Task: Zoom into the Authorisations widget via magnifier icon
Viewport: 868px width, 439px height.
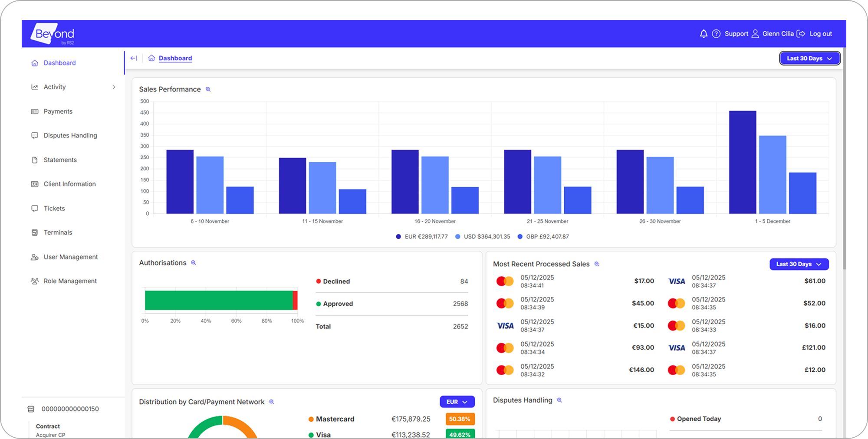Action: tap(194, 263)
